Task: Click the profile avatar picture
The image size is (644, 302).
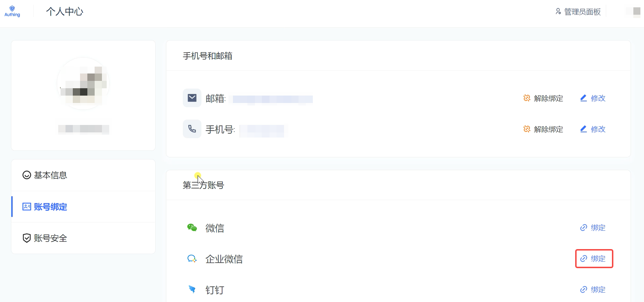Action: [x=83, y=84]
